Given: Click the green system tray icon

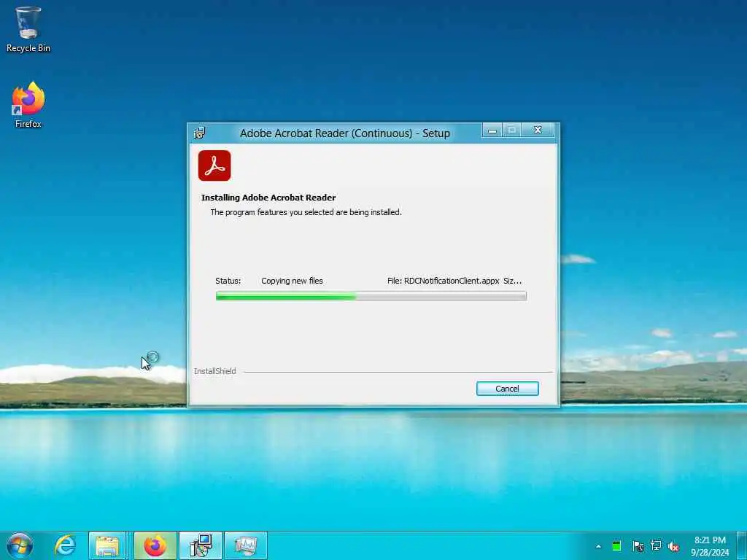Looking at the screenshot, I should click(616, 545).
